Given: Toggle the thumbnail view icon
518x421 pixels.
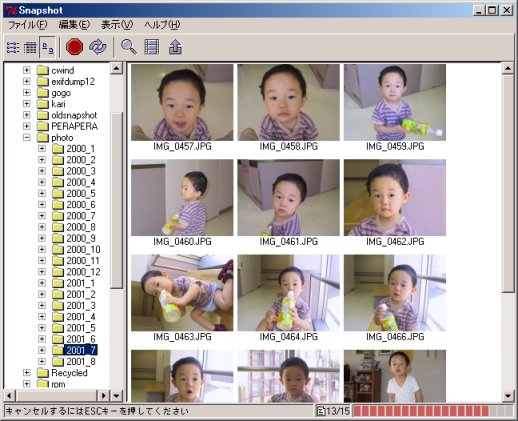Looking at the screenshot, I should coord(48,48).
